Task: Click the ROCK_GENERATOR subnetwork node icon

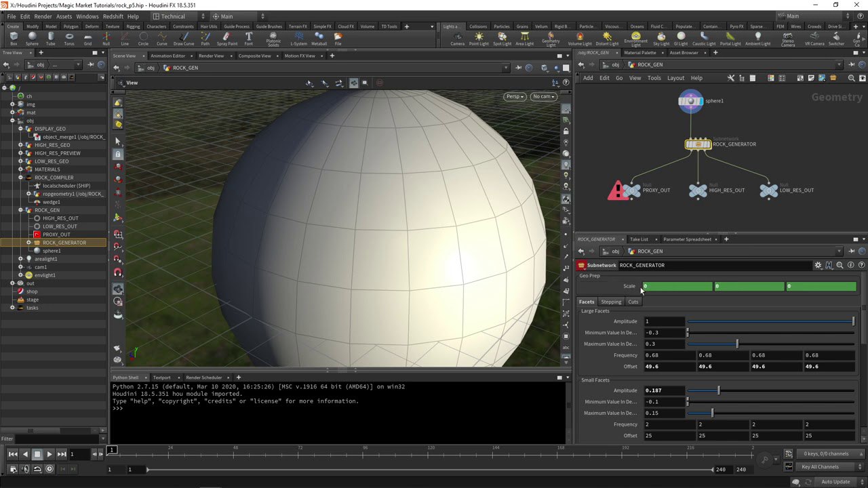Action: point(697,144)
